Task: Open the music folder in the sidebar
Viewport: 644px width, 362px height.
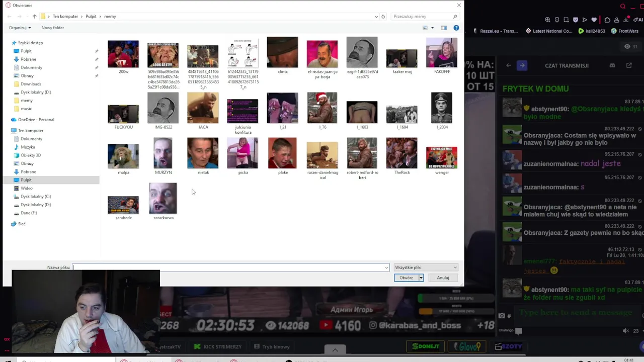Action: point(26,109)
